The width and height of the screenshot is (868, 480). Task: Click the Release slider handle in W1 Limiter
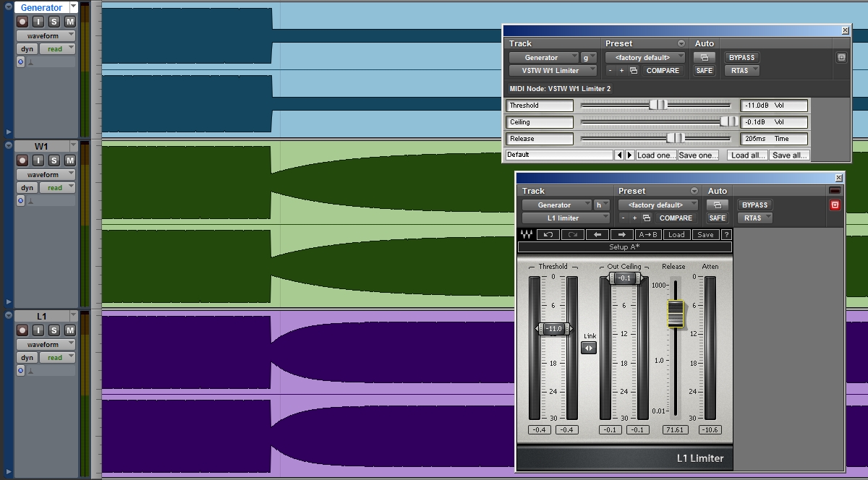(x=675, y=138)
